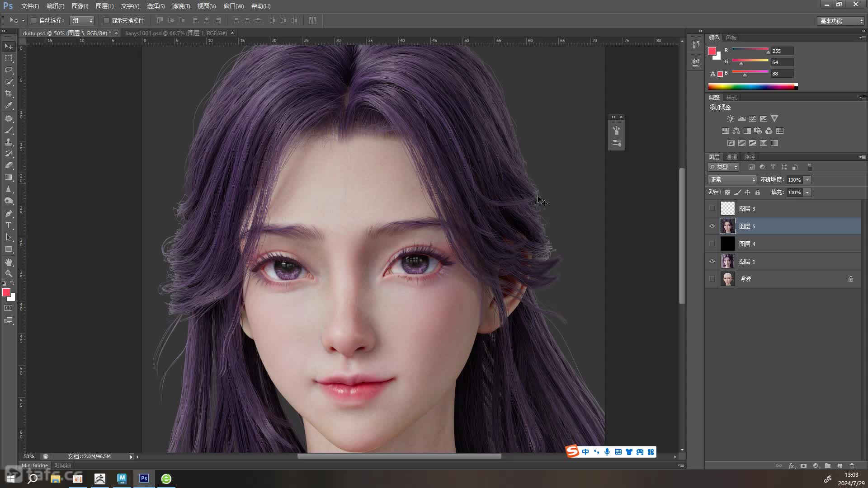Screen dimensions: 868x488
Task: Select the Crop tool
Action: [x=9, y=94]
